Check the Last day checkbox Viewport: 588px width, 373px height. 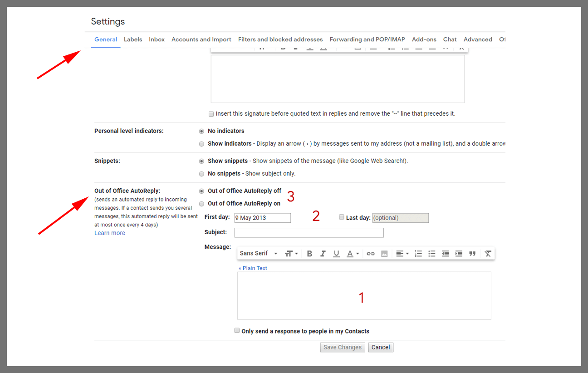pos(342,217)
